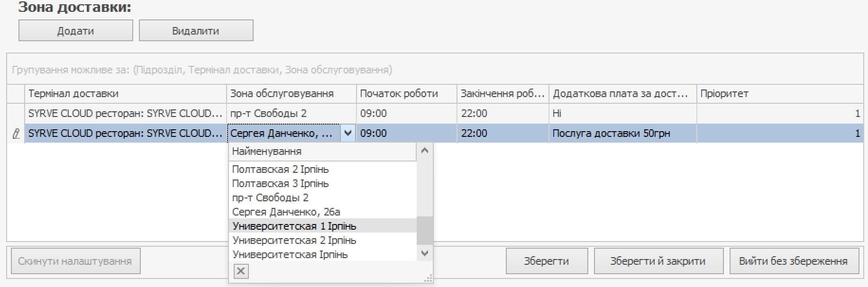Choose 'Университетская 1 Ірпінь' option
Viewport: 868px width, 287px height.
coord(294,226)
